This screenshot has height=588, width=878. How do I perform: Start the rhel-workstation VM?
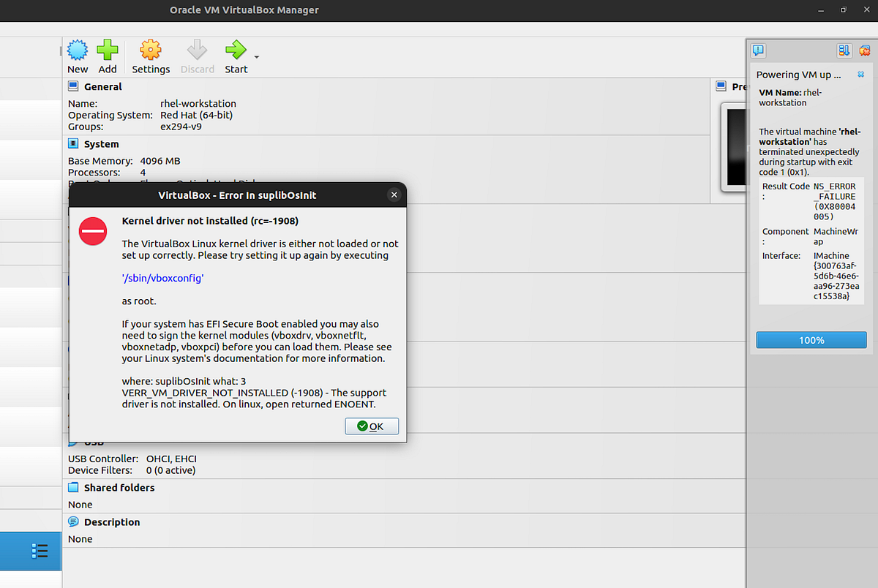click(x=236, y=51)
